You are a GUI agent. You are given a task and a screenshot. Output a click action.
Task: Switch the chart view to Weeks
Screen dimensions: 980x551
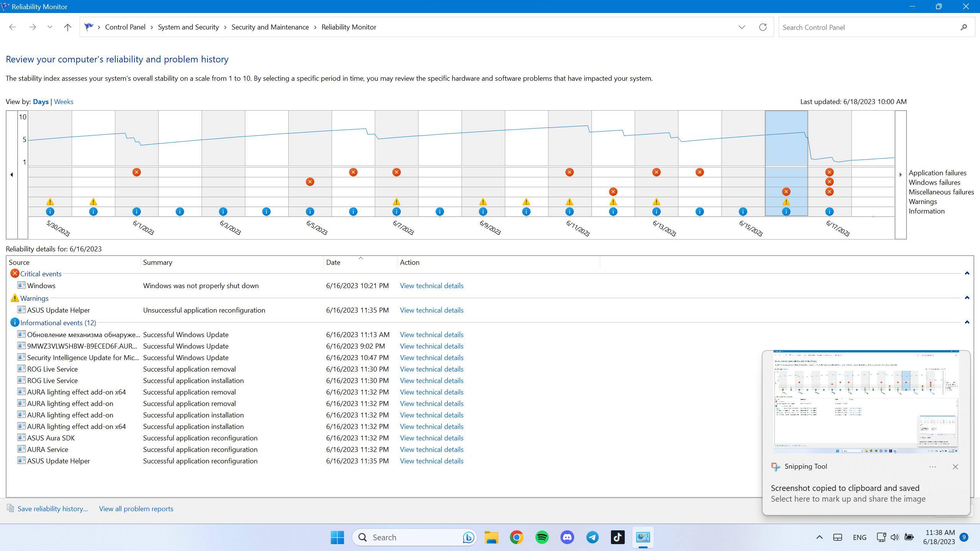[x=64, y=102]
